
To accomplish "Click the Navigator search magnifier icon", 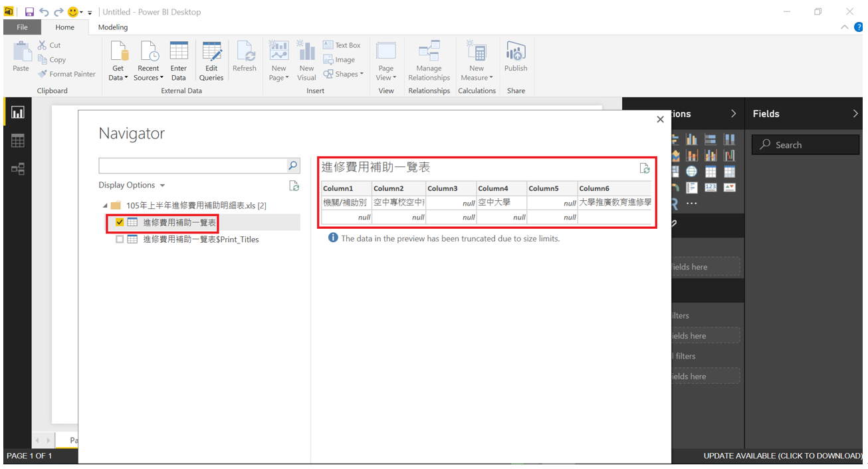I will coord(292,165).
